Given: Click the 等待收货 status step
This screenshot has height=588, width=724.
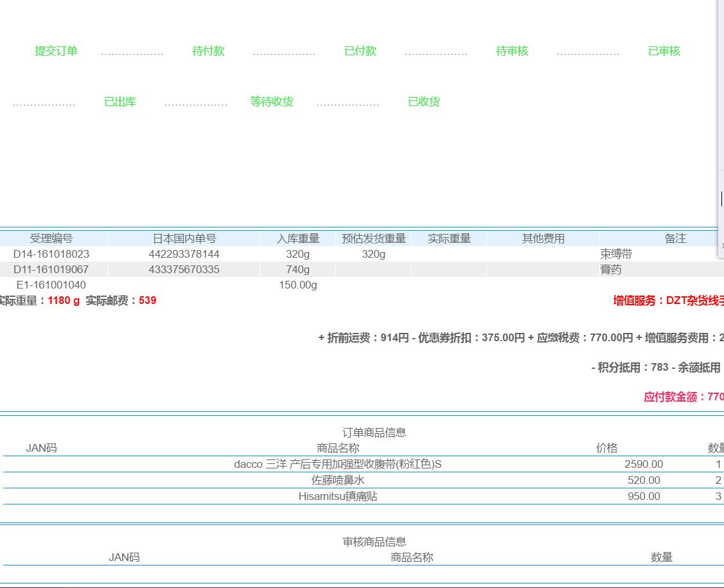Looking at the screenshot, I should 272,102.
